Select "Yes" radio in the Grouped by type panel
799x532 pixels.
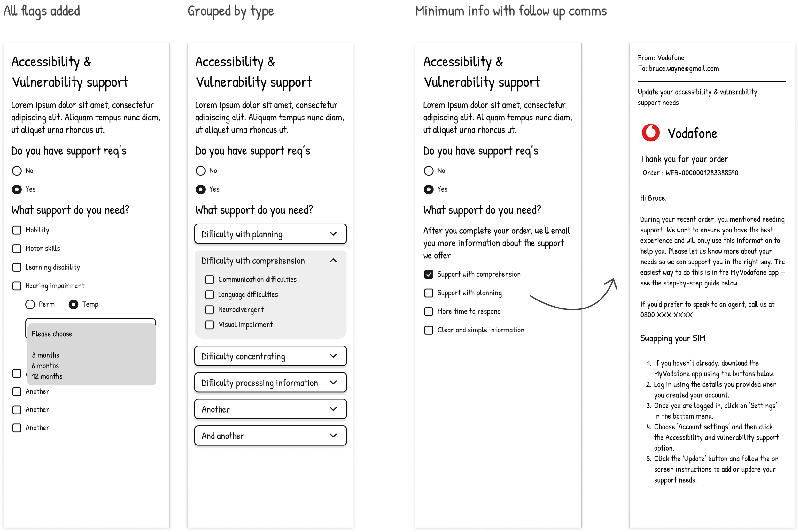click(x=200, y=189)
